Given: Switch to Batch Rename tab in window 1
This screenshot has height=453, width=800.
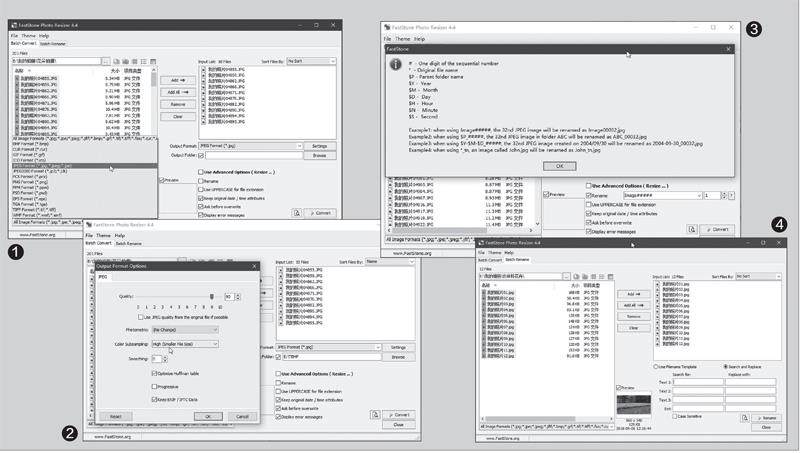Looking at the screenshot, I should tap(53, 44).
